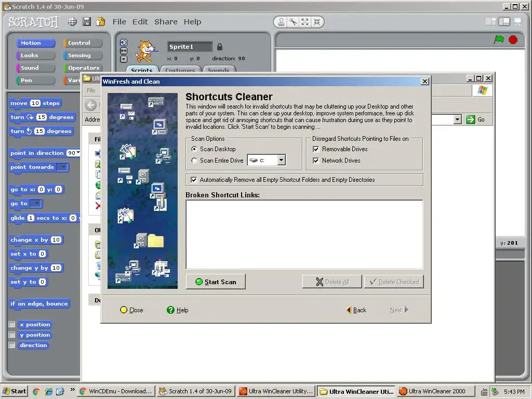The width and height of the screenshot is (532, 399).
Task: Select the shrink sprite tool in Scratch
Action: tap(316, 22)
